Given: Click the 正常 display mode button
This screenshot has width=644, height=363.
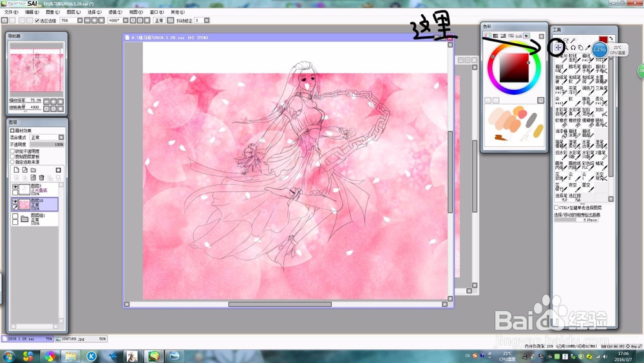Looking at the screenshot, I should (158, 20).
